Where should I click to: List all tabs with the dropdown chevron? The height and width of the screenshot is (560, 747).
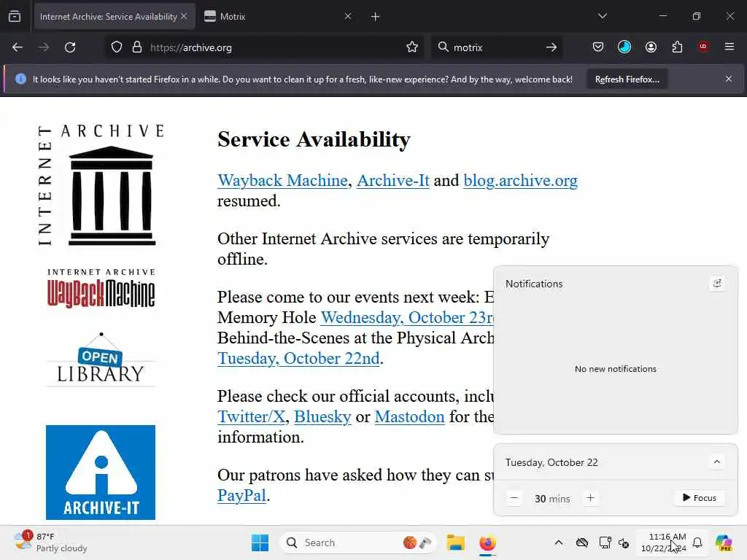(x=602, y=16)
